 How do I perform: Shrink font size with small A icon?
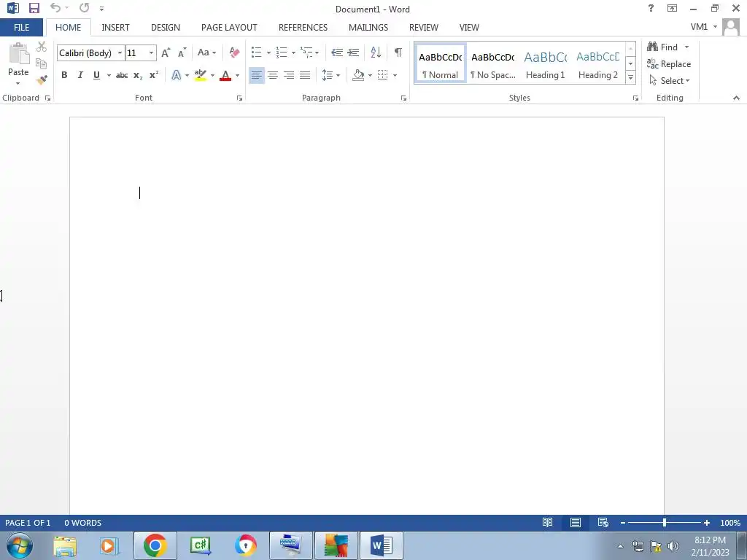pos(182,52)
